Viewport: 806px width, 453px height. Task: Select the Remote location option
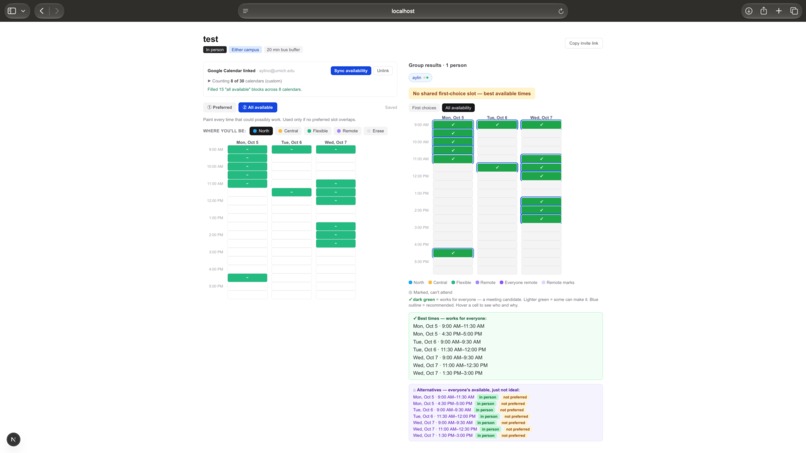coord(347,131)
